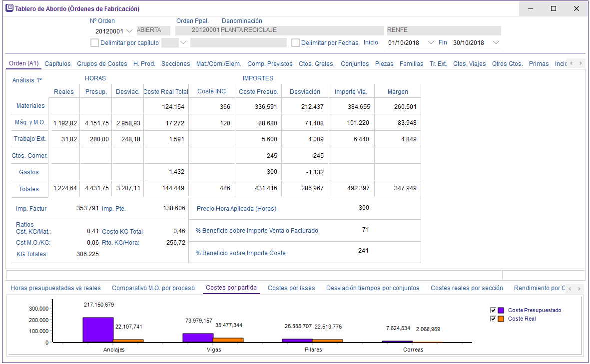
Task: Click the purple Anclajes bar in chart
Action: pyautogui.click(x=98, y=330)
